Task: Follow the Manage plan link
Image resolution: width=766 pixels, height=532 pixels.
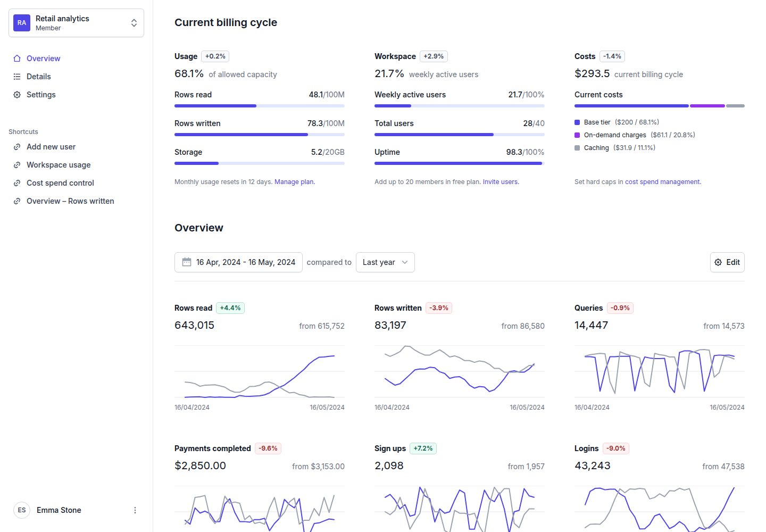Action: 295,182
